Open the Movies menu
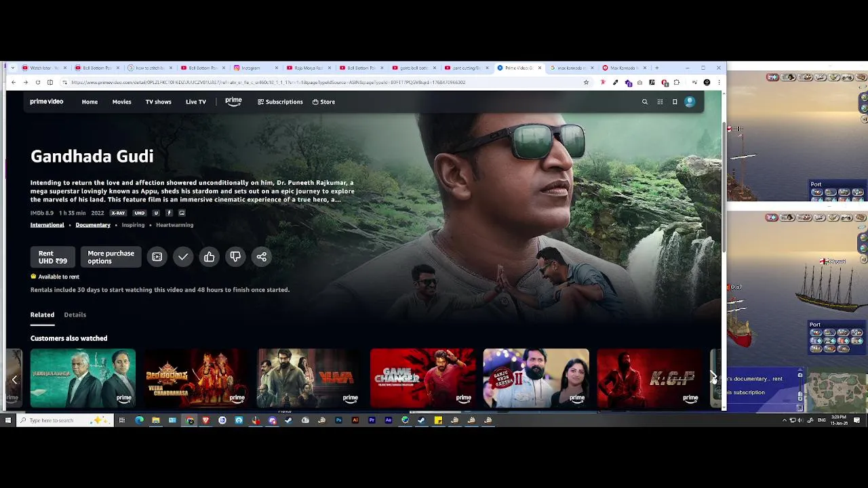 coord(121,102)
